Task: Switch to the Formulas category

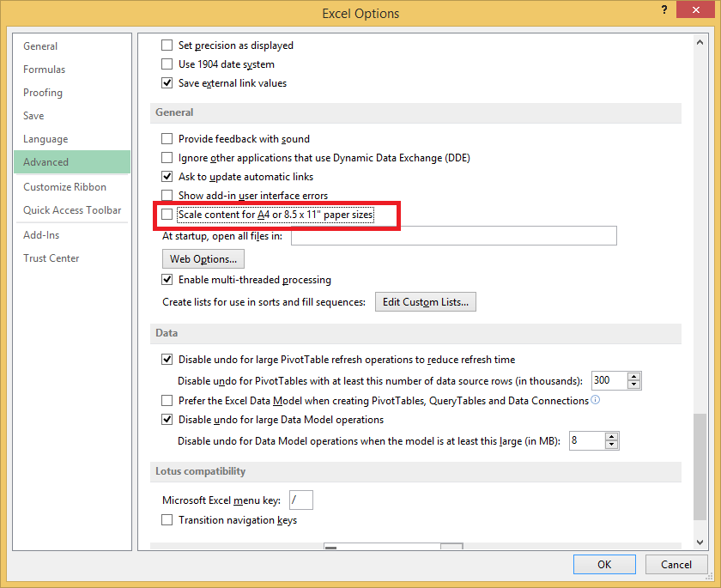Action: point(45,69)
